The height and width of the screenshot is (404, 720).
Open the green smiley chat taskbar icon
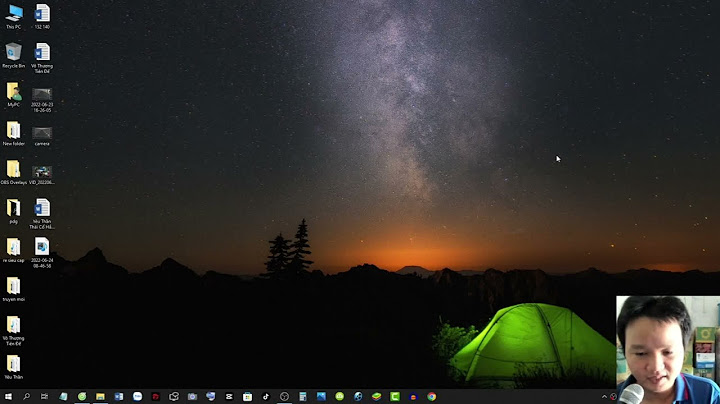339,397
